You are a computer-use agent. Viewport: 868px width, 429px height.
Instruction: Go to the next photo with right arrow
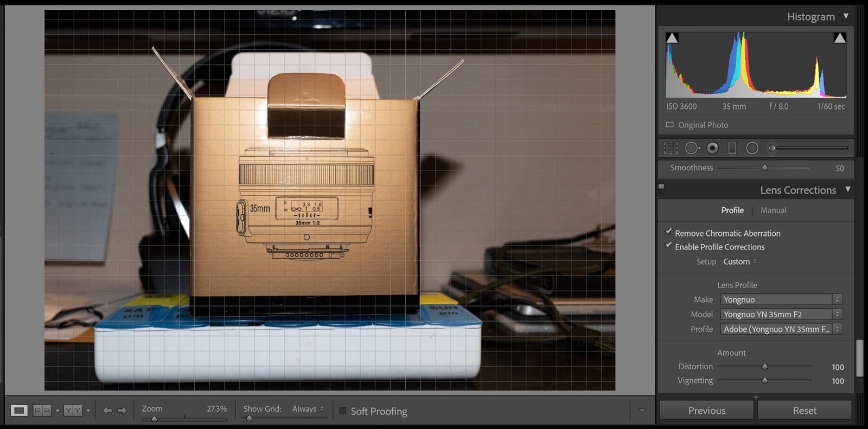(122, 411)
